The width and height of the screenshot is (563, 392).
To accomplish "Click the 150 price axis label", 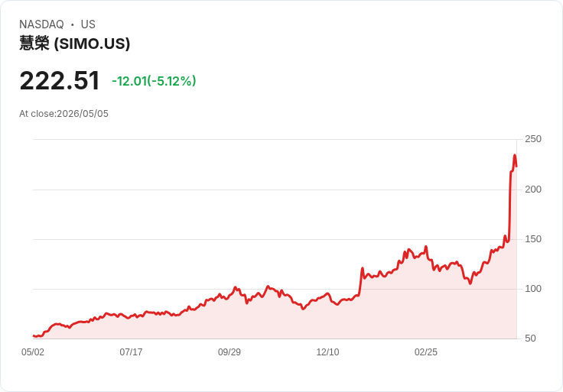I will pyautogui.click(x=533, y=239).
